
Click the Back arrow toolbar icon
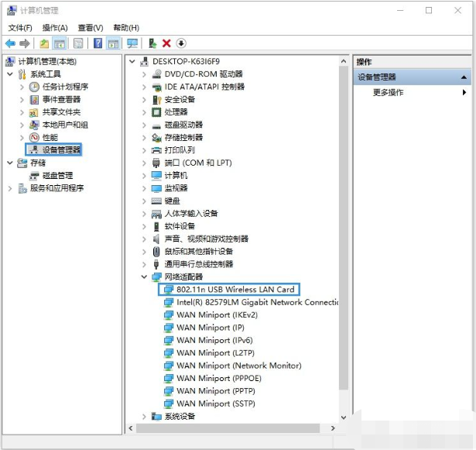click(10, 43)
